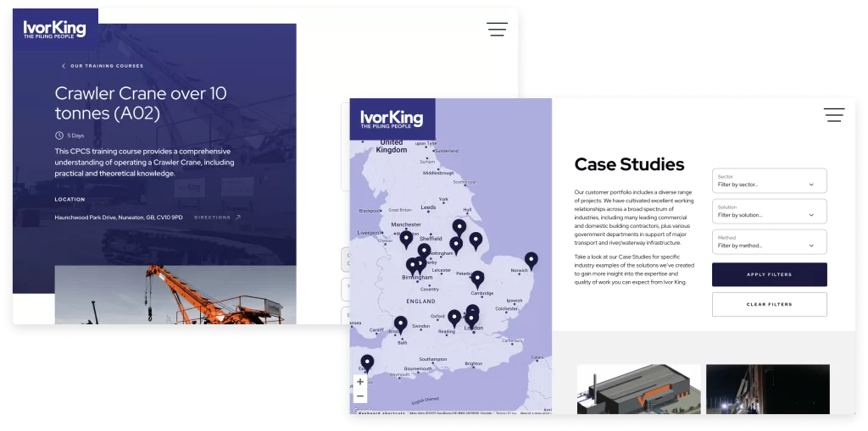Open the hamburger menu on the crane course page
This screenshot has height=431, width=868.
pyautogui.click(x=497, y=29)
